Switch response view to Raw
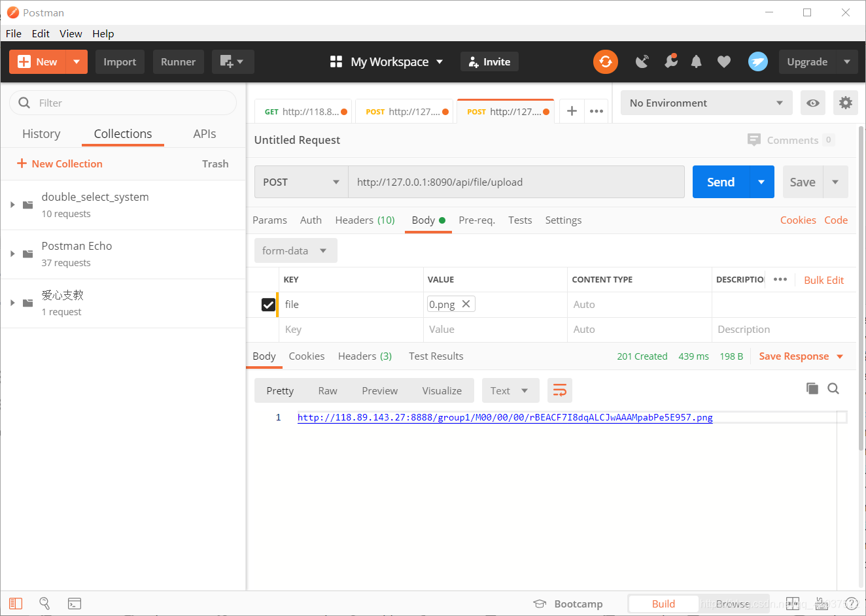The height and width of the screenshot is (616, 866). pos(328,390)
